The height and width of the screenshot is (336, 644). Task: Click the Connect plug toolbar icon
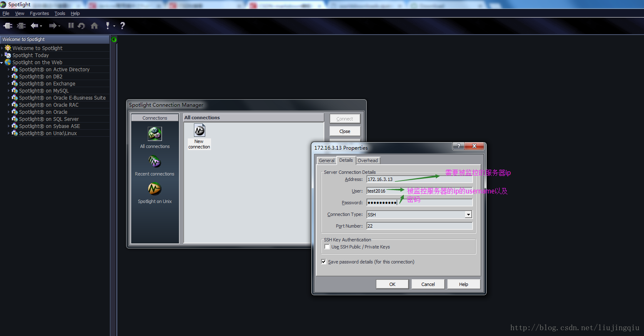8,26
